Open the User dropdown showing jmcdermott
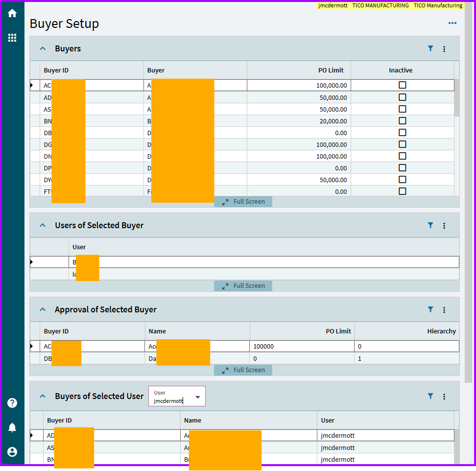The image size is (476, 471). (197, 397)
